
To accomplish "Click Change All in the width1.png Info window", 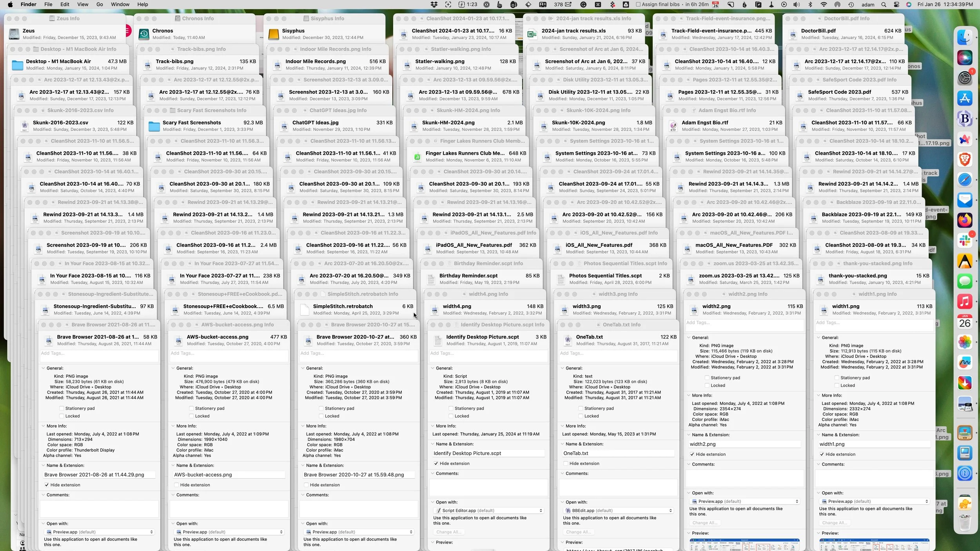I will click(835, 522).
